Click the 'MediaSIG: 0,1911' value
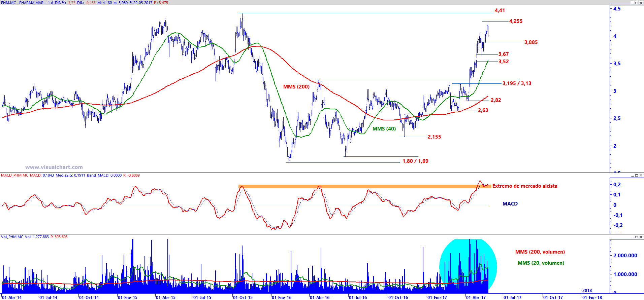The image size is (644, 300). coord(70,175)
